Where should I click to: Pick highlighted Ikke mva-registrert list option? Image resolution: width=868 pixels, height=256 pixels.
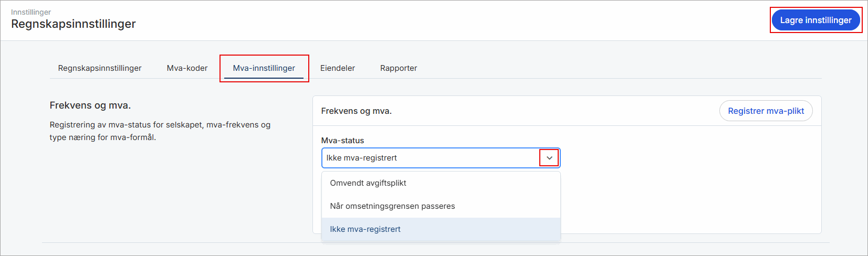365,229
